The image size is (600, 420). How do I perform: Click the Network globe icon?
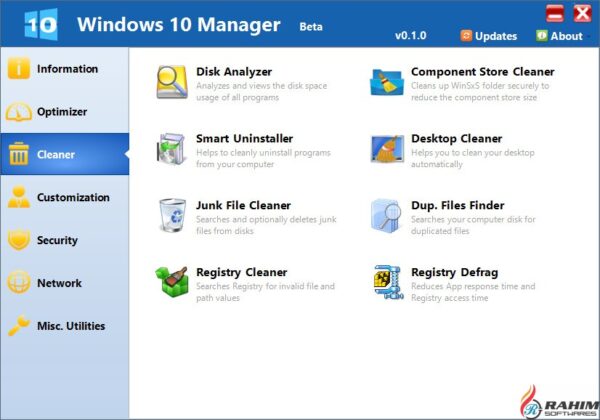tap(18, 282)
